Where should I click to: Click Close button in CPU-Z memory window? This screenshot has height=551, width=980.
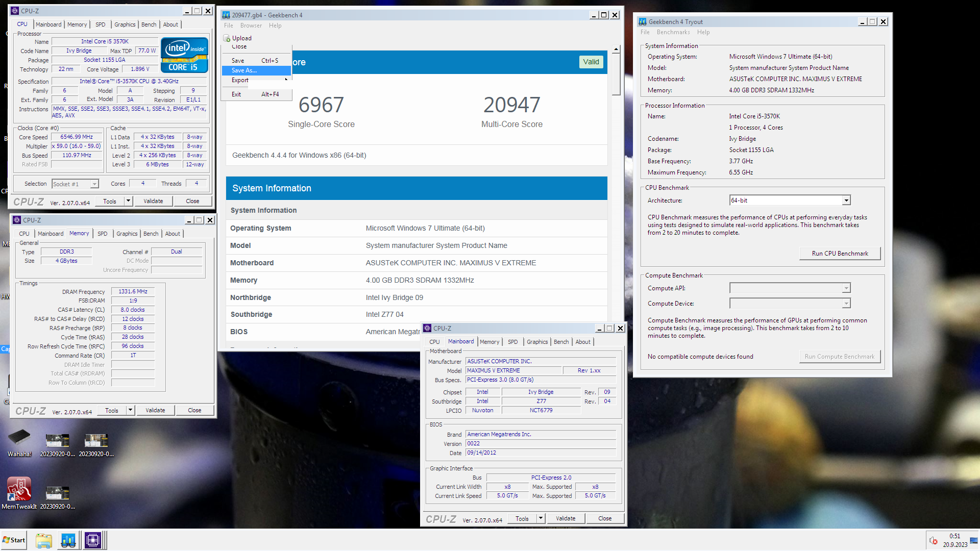pyautogui.click(x=194, y=410)
